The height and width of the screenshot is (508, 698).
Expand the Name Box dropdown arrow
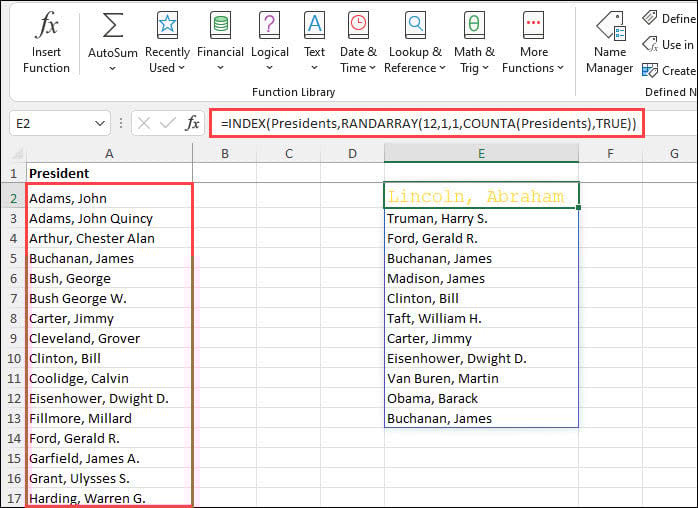coord(100,123)
